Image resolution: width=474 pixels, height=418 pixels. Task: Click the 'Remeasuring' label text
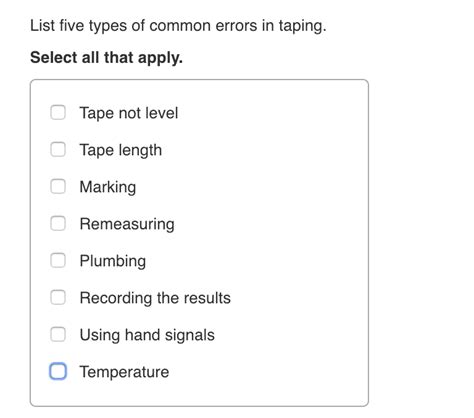[127, 224]
